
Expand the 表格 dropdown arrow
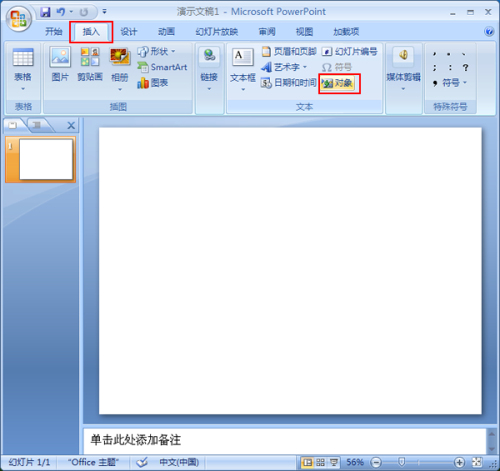(23, 89)
